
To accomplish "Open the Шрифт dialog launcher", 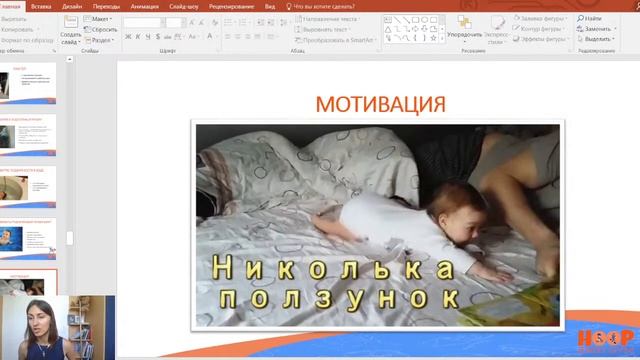I will coord(218,51).
